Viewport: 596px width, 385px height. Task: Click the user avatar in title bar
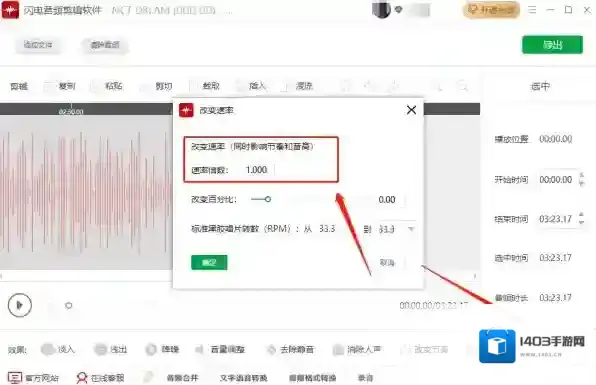(x=381, y=10)
